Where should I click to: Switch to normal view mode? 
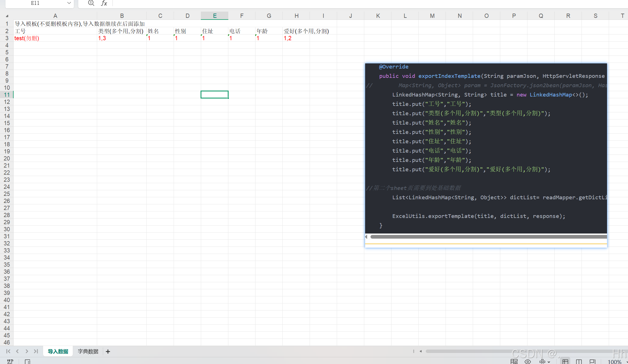565,361
